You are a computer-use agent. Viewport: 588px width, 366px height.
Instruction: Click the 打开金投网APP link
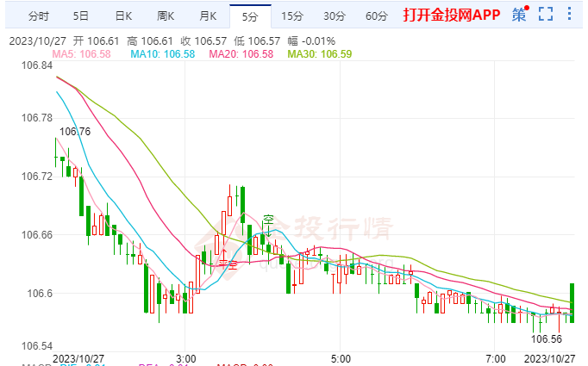coord(452,15)
